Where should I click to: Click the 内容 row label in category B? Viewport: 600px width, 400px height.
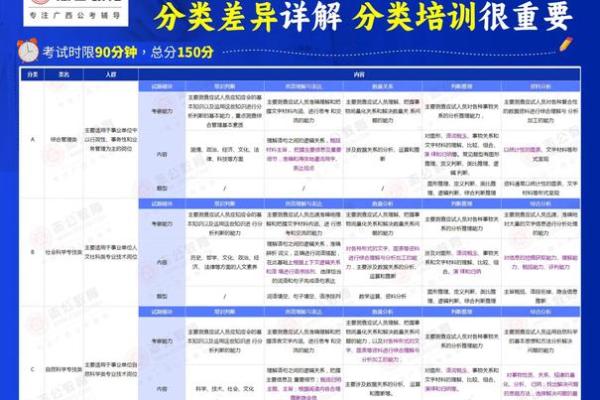pos(162,262)
